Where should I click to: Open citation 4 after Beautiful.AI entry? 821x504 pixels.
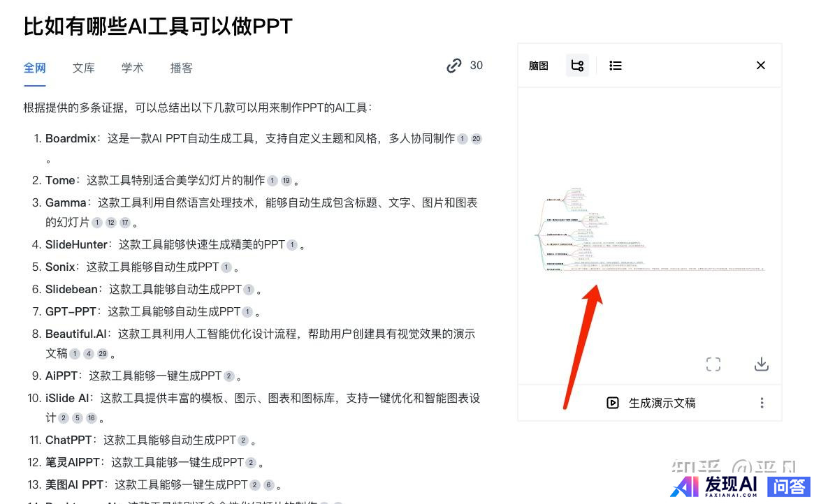[x=89, y=354]
